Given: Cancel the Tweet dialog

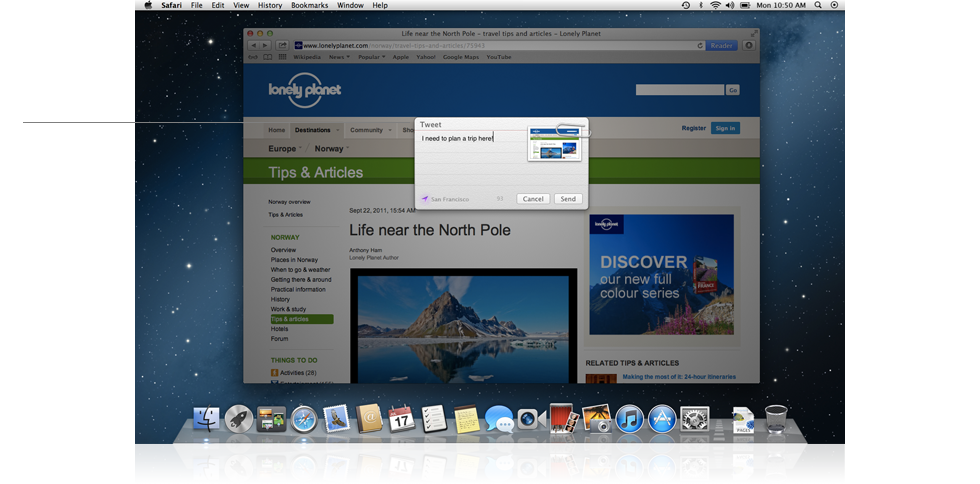Looking at the screenshot, I should [533, 199].
